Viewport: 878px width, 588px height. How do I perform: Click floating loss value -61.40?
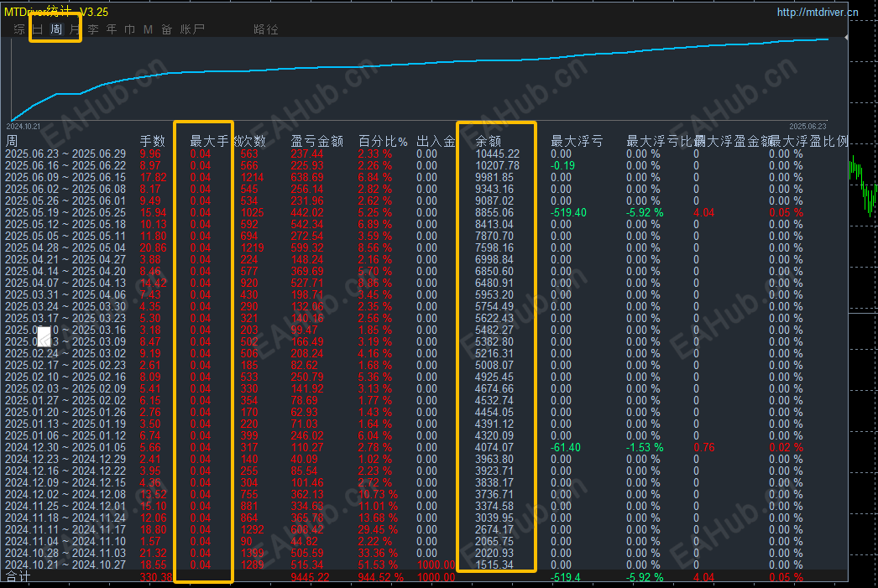pyautogui.click(x=566, y=448)
